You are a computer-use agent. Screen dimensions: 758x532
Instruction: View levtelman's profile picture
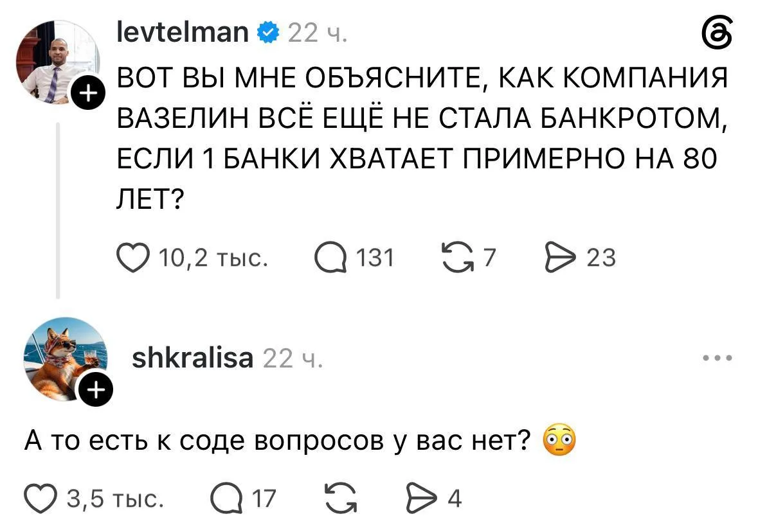click(x=57, y=62)
